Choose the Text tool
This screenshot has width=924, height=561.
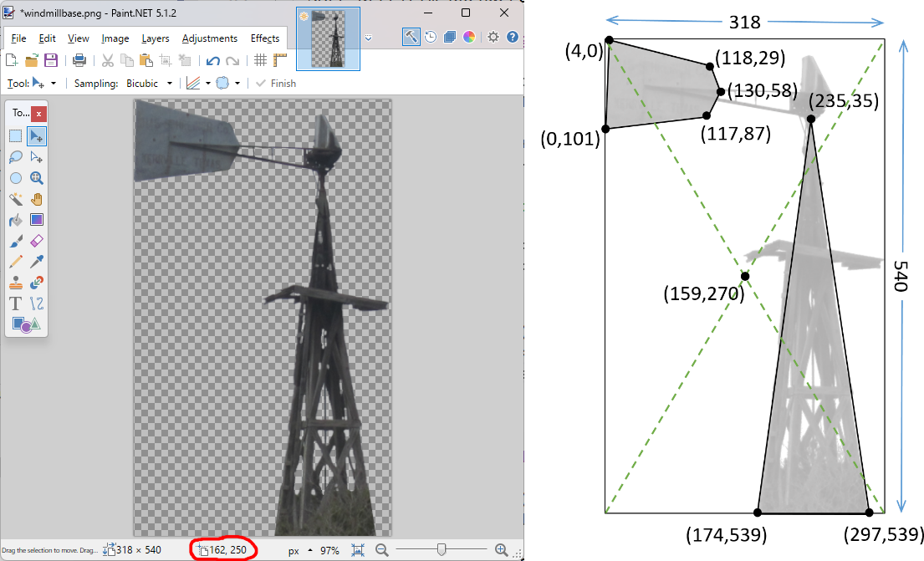pyautogui.click(x=16, y=303)
